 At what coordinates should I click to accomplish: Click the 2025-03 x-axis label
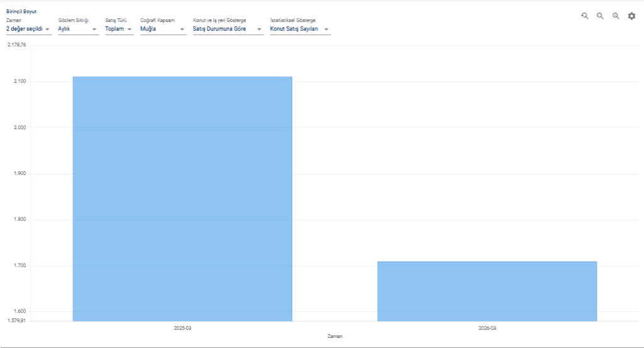(182, 328)
